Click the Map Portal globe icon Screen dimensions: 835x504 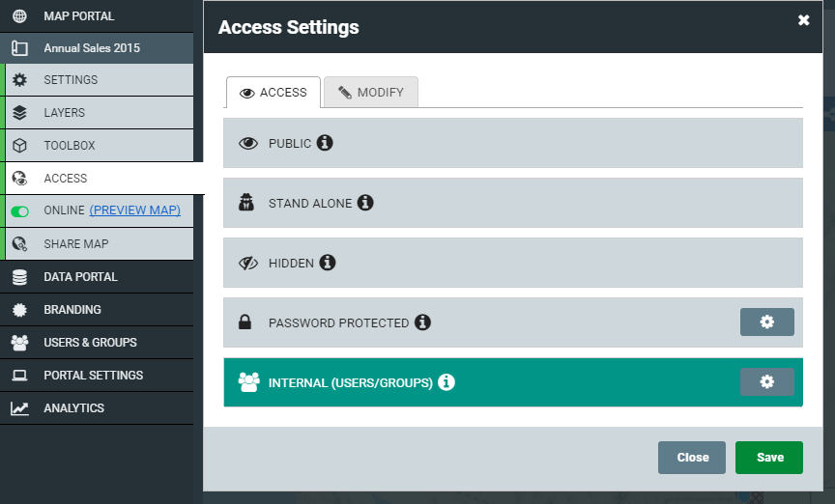tap(19, 16)
